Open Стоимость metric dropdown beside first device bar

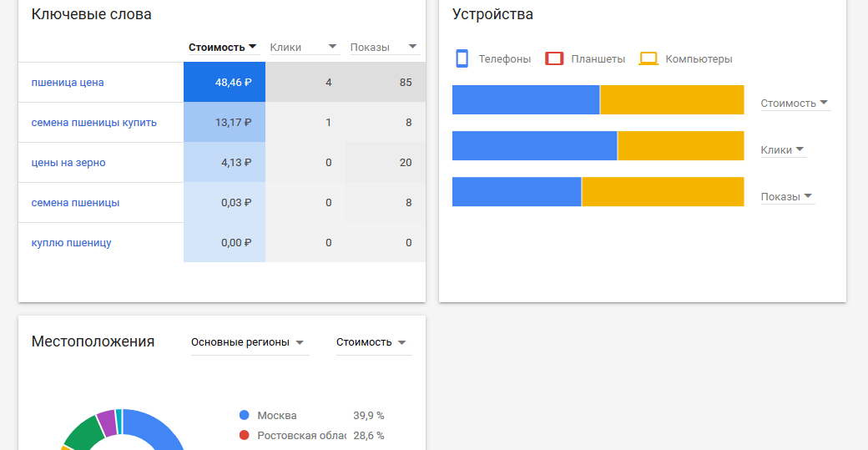click(795, 104)
